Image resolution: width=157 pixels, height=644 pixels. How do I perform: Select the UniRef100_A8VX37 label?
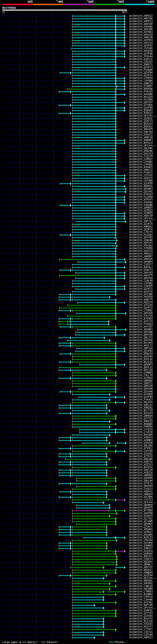pyautogui.click(x=141, y=567)
